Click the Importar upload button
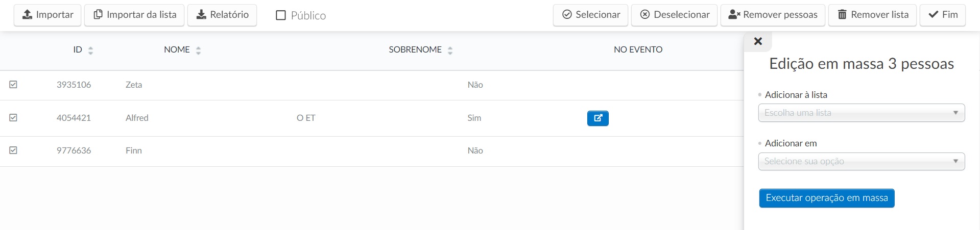The width and height of the screenshot is (980, 230). [x=47, y=15]
